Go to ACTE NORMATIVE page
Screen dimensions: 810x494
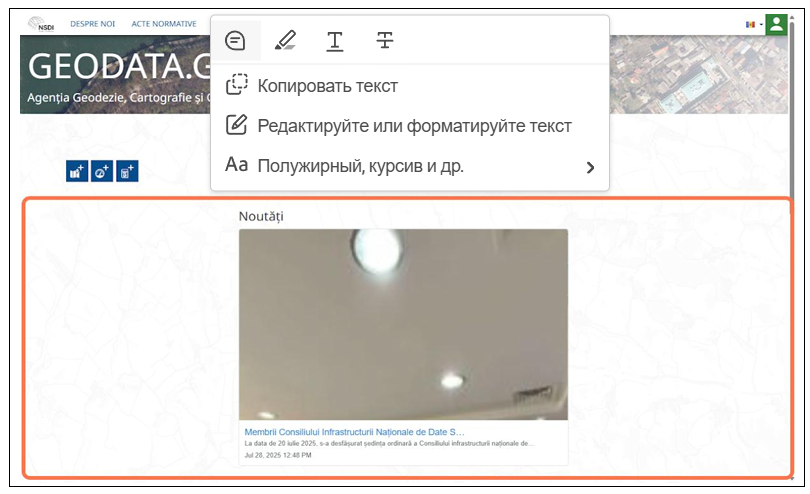[x=164, y=24]
